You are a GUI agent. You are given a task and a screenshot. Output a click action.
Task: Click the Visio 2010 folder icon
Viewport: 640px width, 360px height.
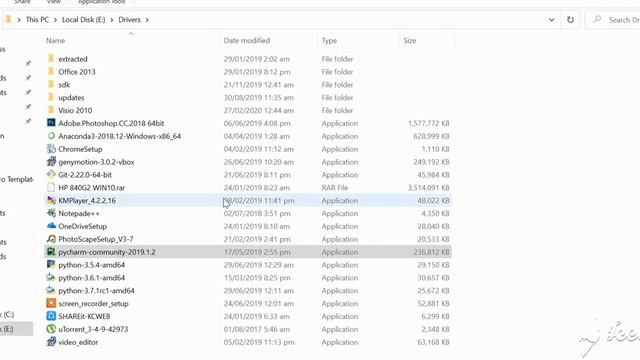pos(51,110)
